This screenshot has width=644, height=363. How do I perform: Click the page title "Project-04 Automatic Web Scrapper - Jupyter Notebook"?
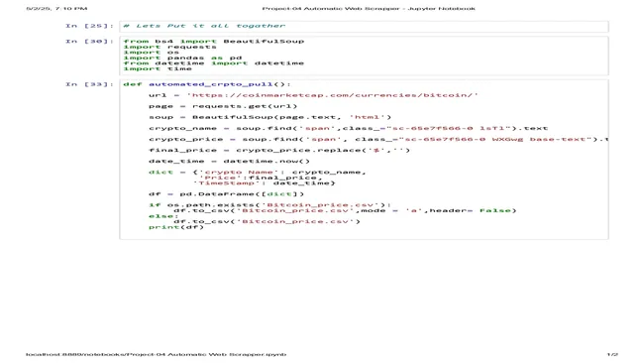369,8
